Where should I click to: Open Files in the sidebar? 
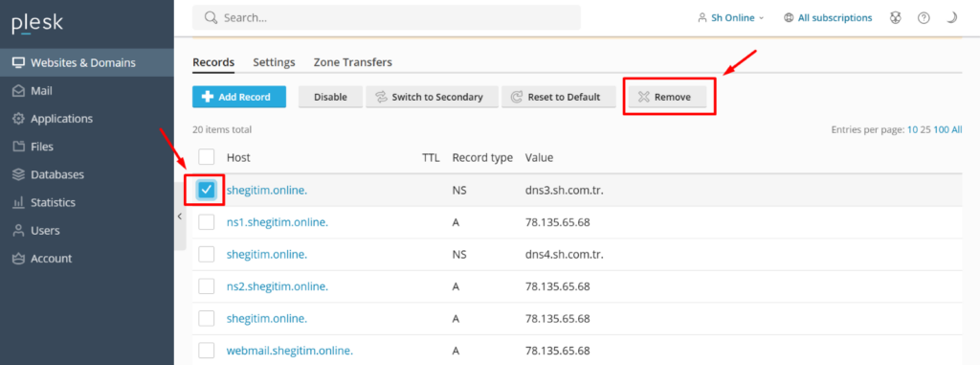click(x=87, y=147)
